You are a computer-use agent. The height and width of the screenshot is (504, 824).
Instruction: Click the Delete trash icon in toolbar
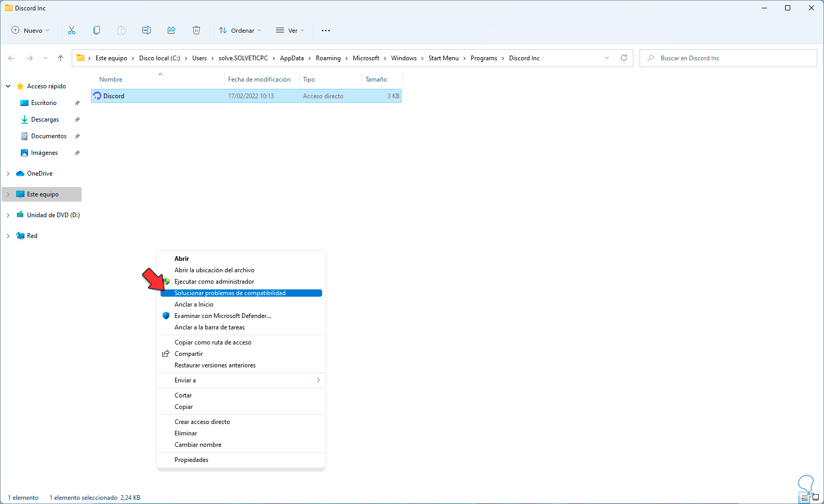196,30
